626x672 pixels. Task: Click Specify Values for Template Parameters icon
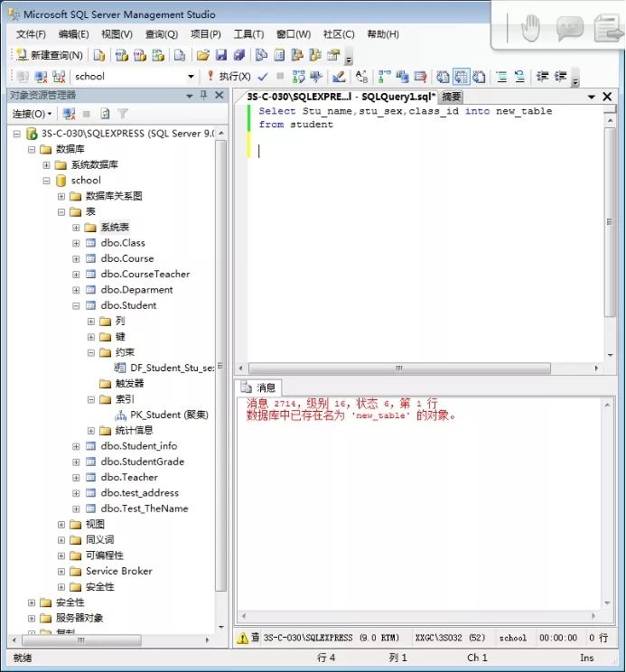361,77
